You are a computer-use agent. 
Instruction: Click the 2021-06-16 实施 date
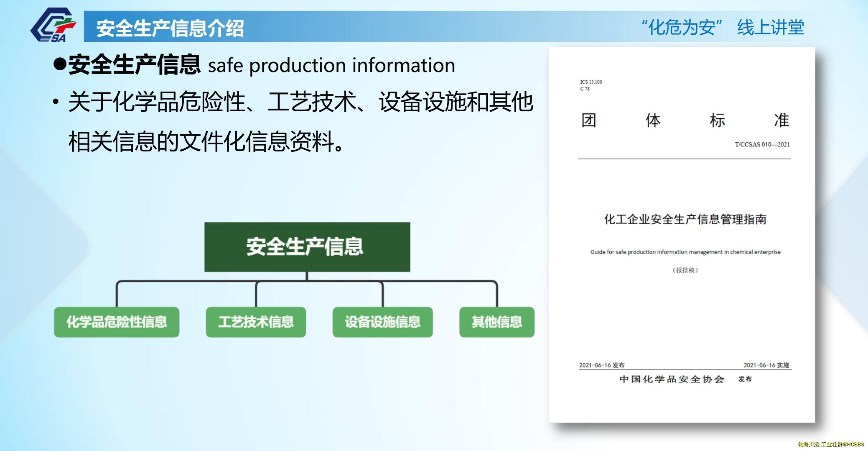pos(766,365)
